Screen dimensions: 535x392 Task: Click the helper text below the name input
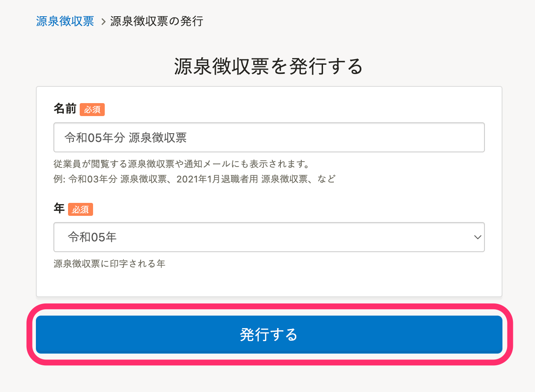(x=182, y=164)
